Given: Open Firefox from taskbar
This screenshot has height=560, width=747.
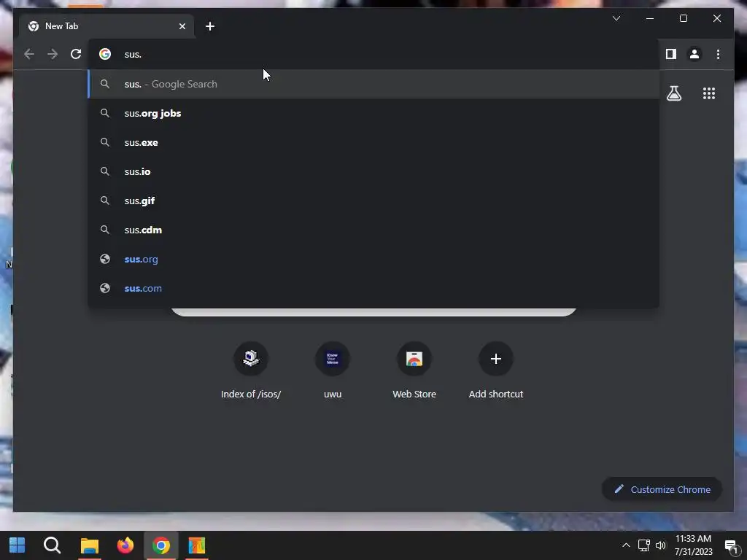Looking at the screenshot, I should click(125, 545).
